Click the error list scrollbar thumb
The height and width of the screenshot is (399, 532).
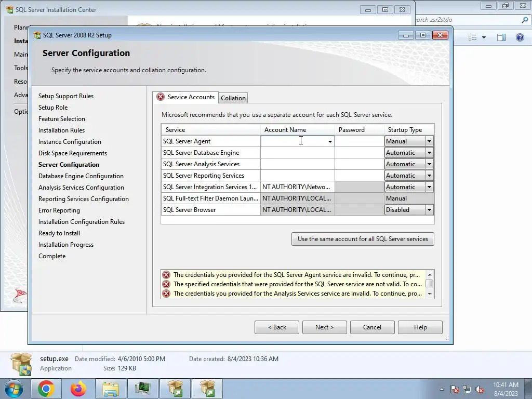430,283
